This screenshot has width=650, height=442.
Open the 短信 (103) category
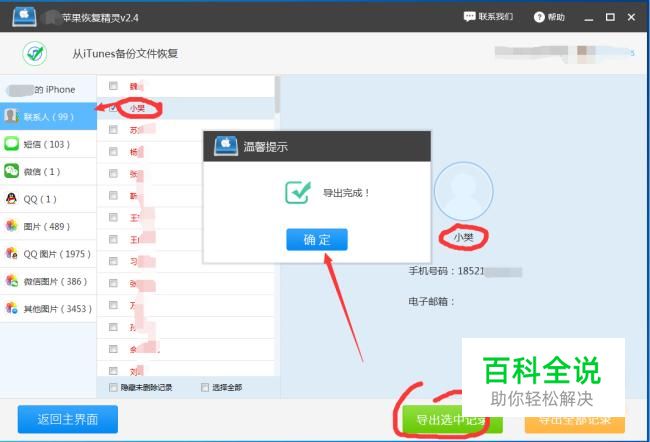pyautogui.click(x=48, y=144)
